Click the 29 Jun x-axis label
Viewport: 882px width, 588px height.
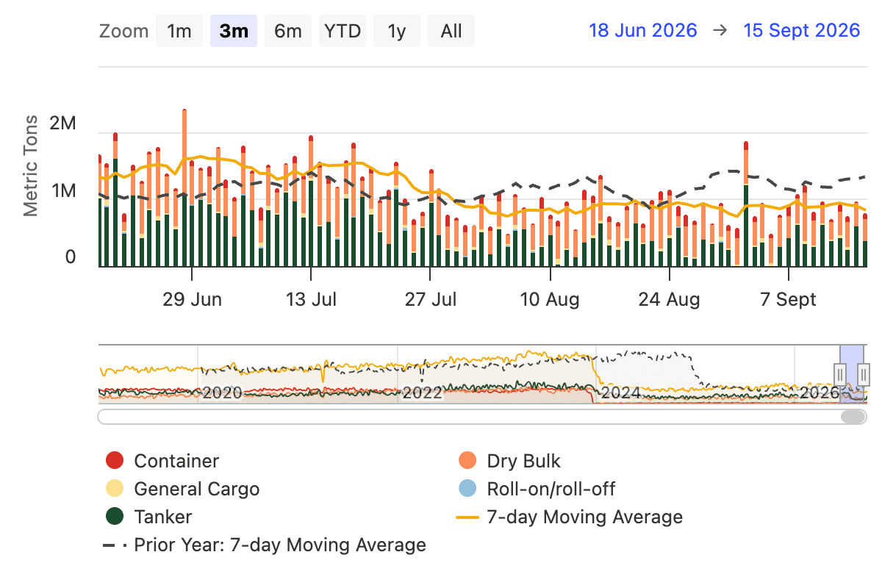click(x=192, y=300)
